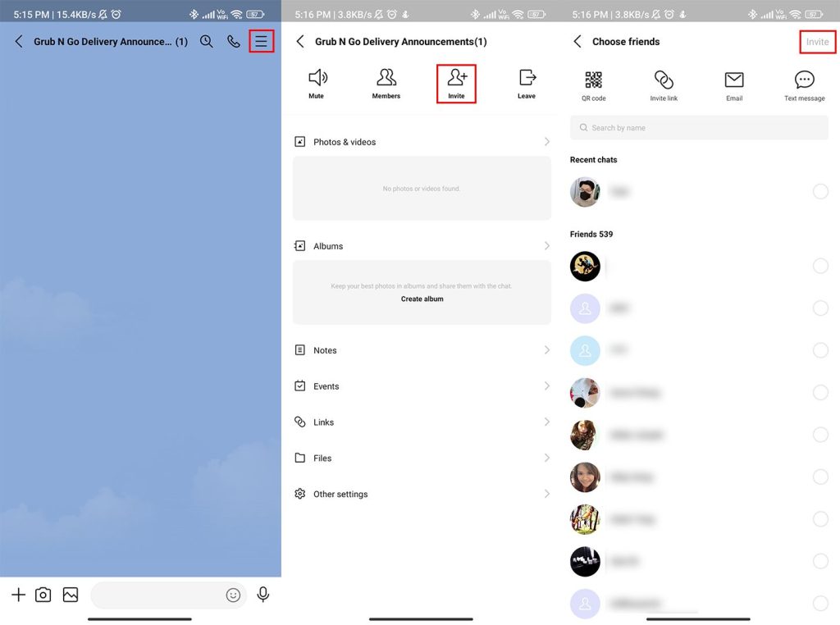Open the Links row

click(x=422, y=422)
